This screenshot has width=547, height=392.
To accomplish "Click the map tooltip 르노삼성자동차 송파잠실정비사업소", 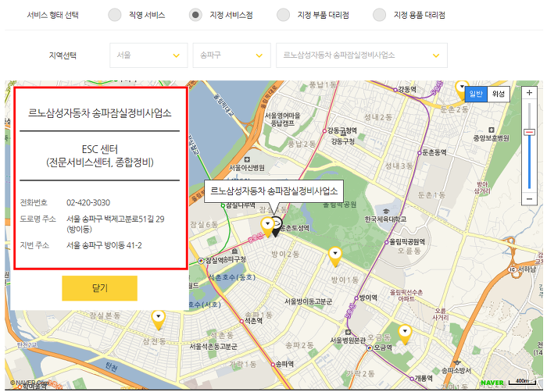I will [x=273, y=191].
